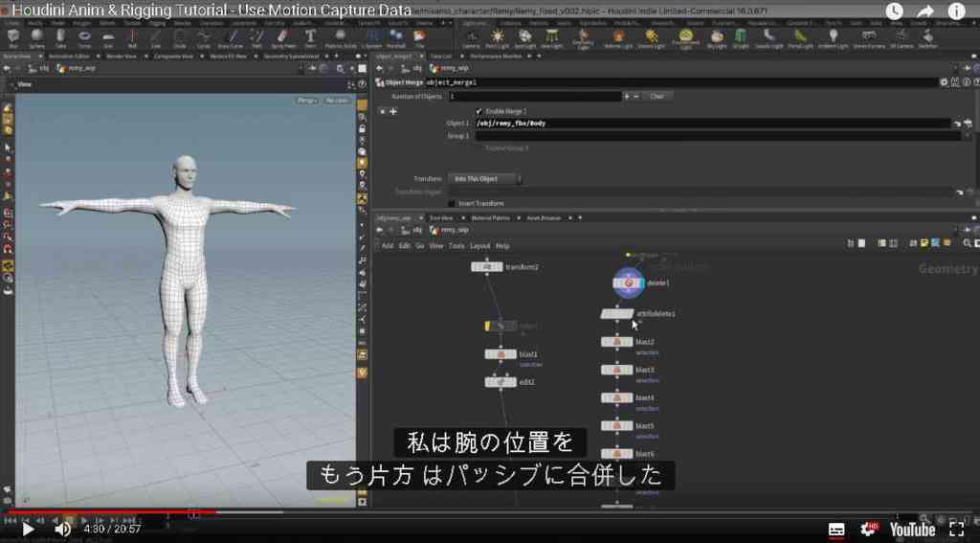
Task: Select the Platonic Solids shelf tool
Action: [340, 38]
